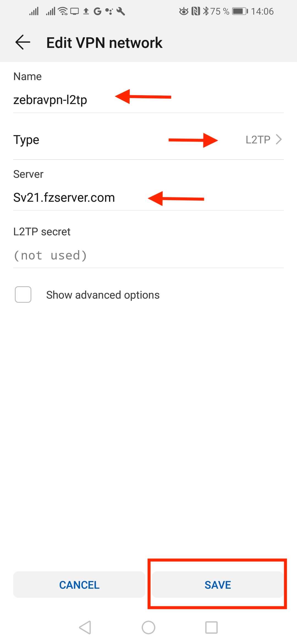Tap the Google G status icon

[97, 11]
